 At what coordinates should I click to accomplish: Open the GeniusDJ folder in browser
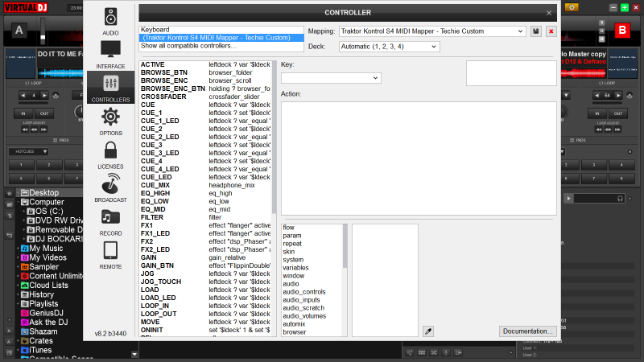(46, 313)
